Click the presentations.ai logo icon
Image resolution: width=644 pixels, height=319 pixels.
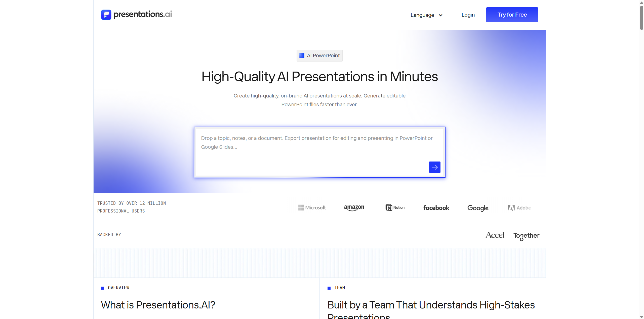click(x=106, y=15)
